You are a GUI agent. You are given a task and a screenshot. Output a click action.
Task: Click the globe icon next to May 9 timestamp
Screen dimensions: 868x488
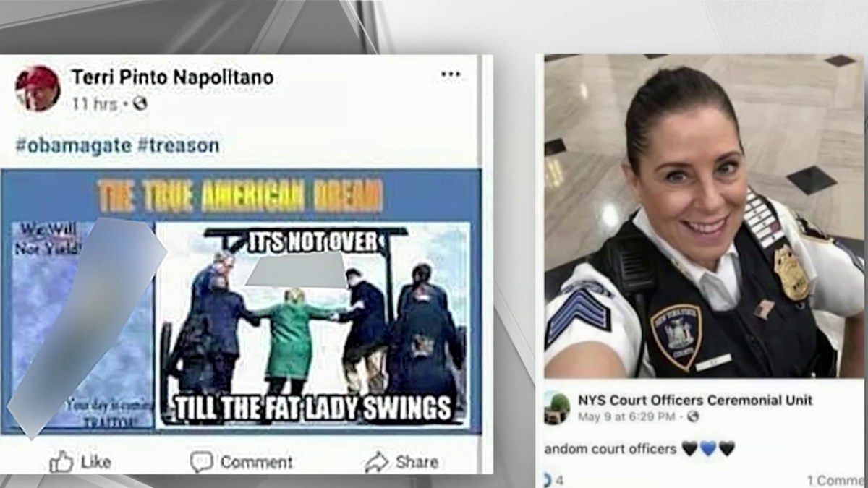pyautogui.click(x=692, y=416)
